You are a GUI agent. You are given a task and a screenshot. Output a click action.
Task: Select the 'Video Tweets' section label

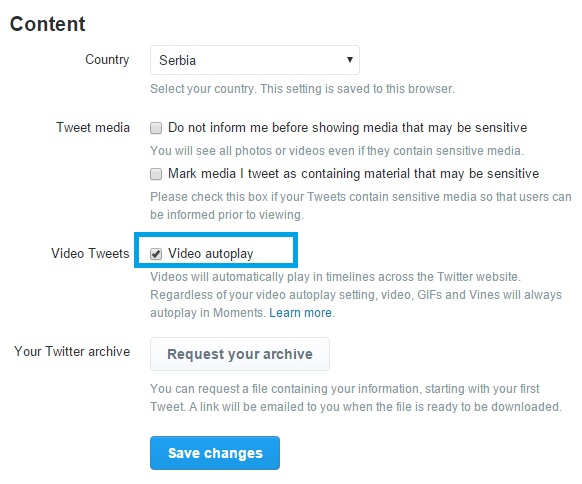pos(90,253)
